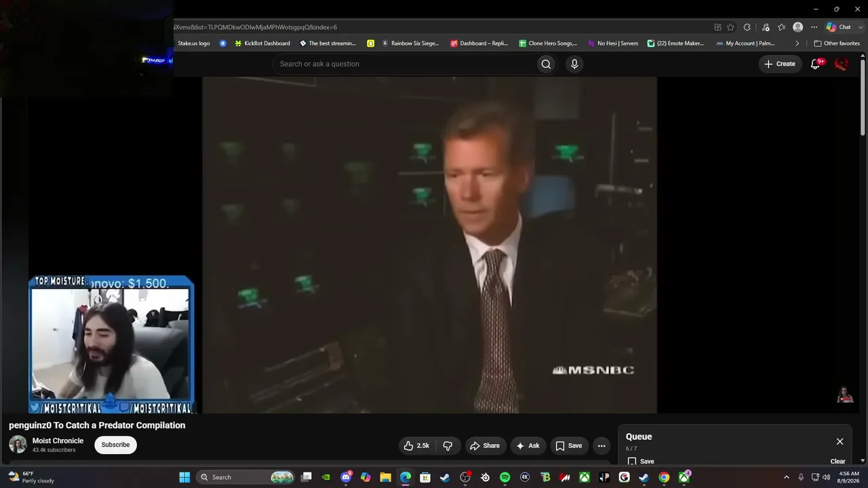The width and height of the screenshot is (868, 488).
Task: Dislike the video with thumbs down
Action: (448, 445)
